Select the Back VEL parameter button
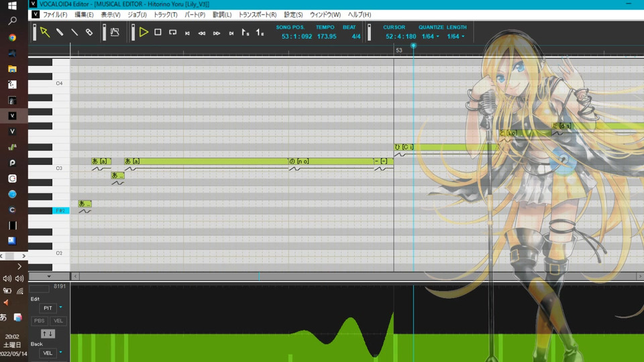The image size is (644, 362). click(x=48, y=353)
